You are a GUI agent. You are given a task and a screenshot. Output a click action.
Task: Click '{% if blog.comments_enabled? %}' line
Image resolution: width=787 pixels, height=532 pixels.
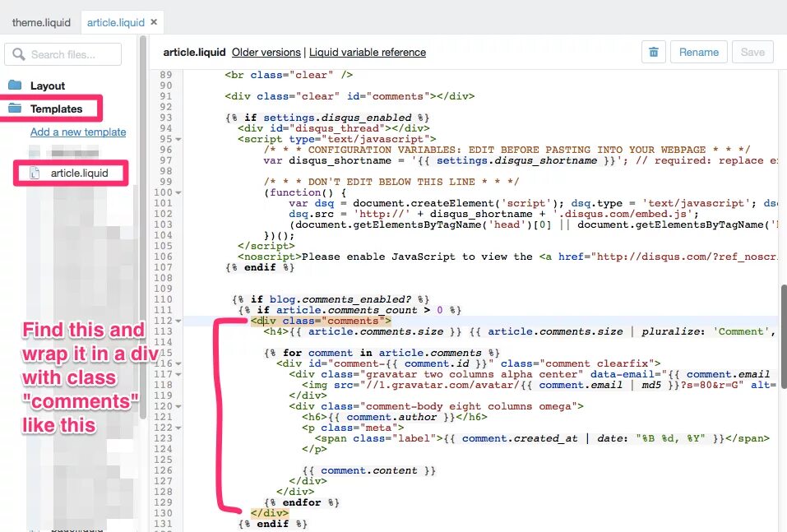[331, 299]
